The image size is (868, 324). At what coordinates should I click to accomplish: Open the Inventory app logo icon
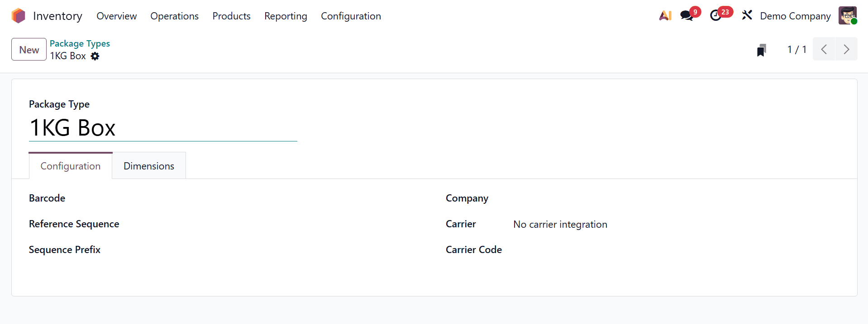click(19, 16)
